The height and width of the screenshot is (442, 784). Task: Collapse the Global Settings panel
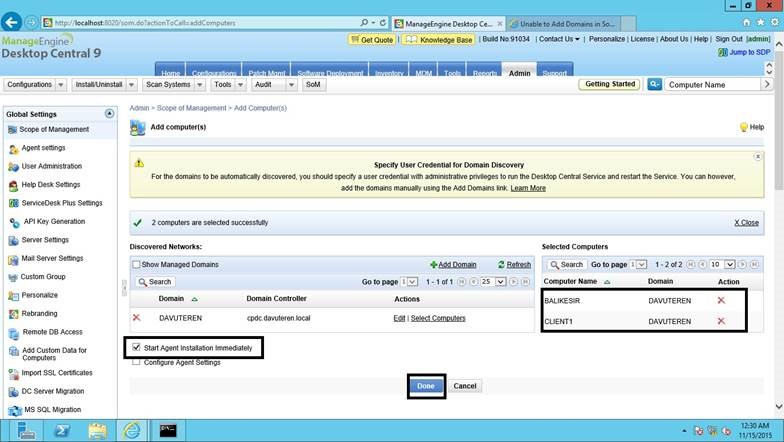tap(109, 114)
